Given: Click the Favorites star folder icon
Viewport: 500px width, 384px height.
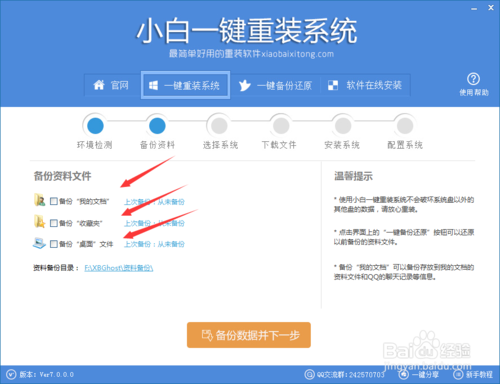Looking at the screenshot, I should tap(40, 221).
